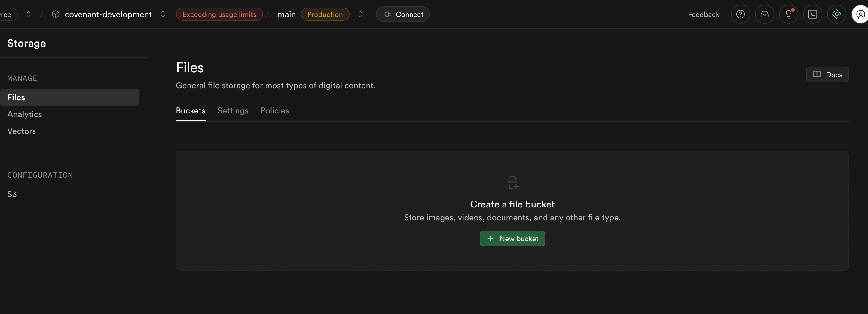Open the inbox notifications icon

pyautogui.click(x=764, y=14)
